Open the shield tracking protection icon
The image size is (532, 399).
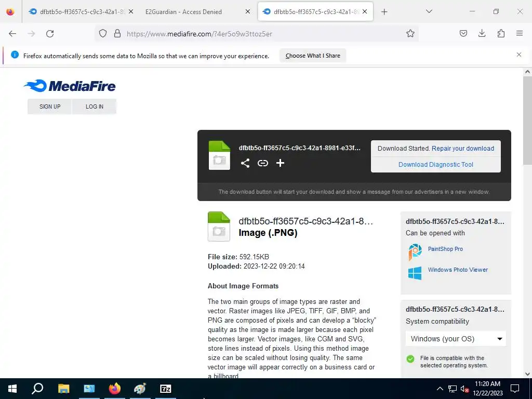[x=103, y=33]
